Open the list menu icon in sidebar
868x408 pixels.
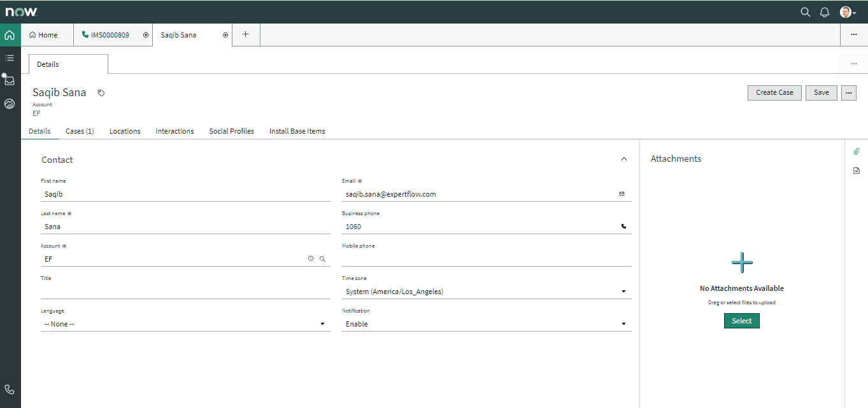click(x=10, y=58)
